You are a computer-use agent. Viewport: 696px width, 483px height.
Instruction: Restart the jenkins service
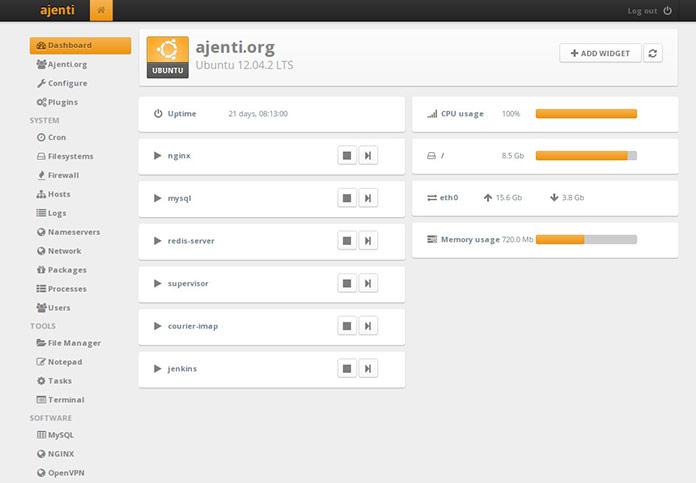pos(368,368)
